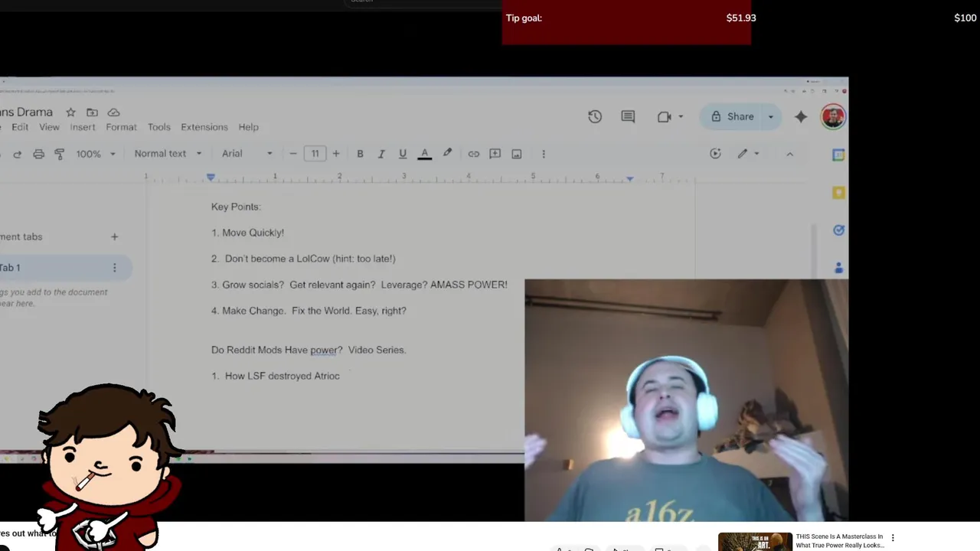Open the comments panel icon

[628, 116]
